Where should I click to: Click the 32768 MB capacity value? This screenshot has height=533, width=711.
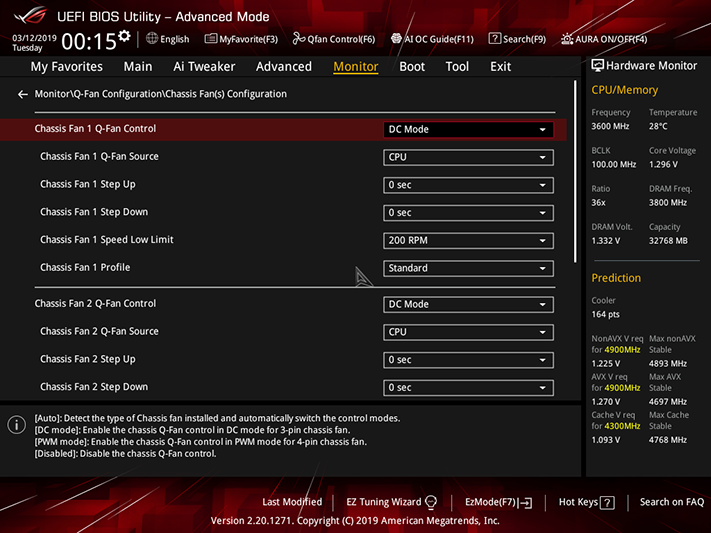coord(668,241)
